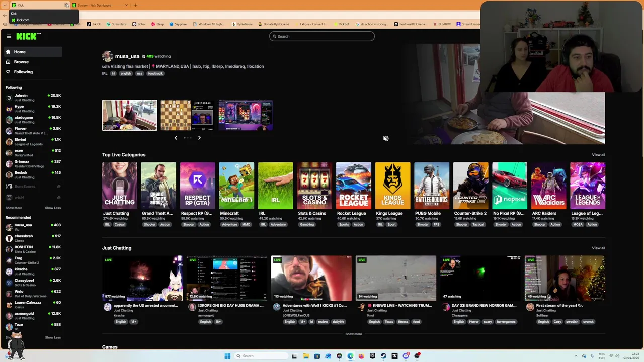644x362 pixels.
Task: Open Grand Theft Auto category card
Action: tap(158, 186)
